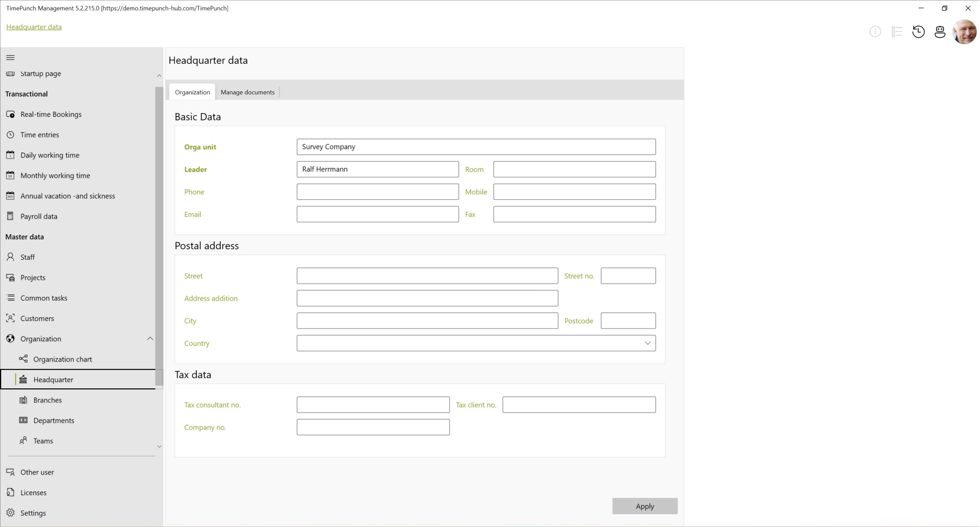This screenshot has width=980, height=527.
Task: Click the Time entries clock icon
Action: pos(10,135)
